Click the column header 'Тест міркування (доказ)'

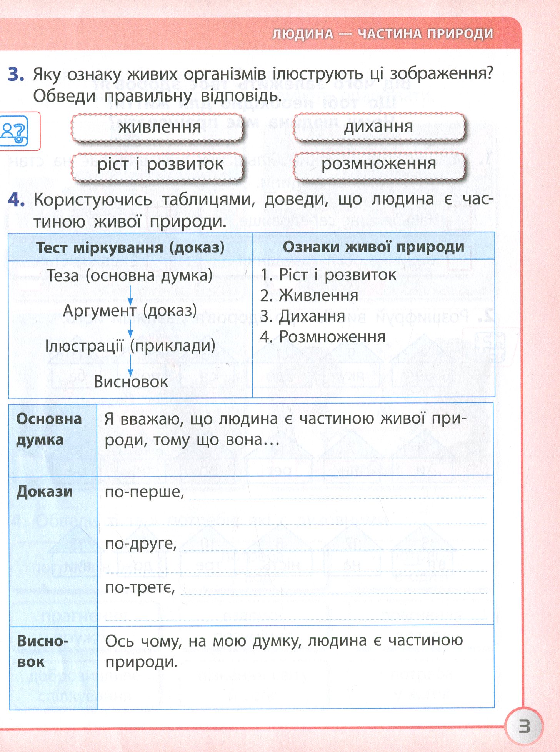tap(130, 247)
